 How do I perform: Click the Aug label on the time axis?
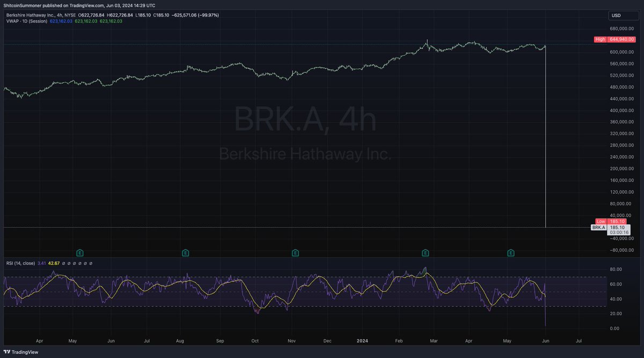pos(180,341)
